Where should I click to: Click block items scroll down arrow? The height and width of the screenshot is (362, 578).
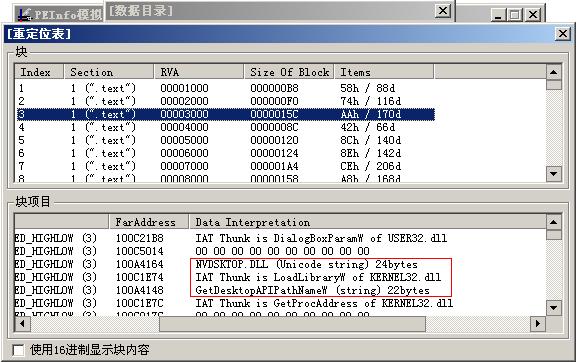tap(553, 307)
